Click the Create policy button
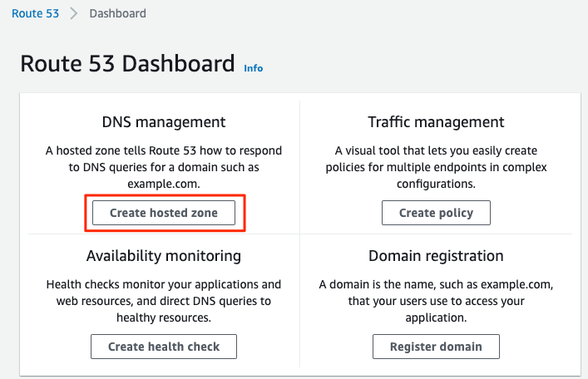 [x=436, y=213]
